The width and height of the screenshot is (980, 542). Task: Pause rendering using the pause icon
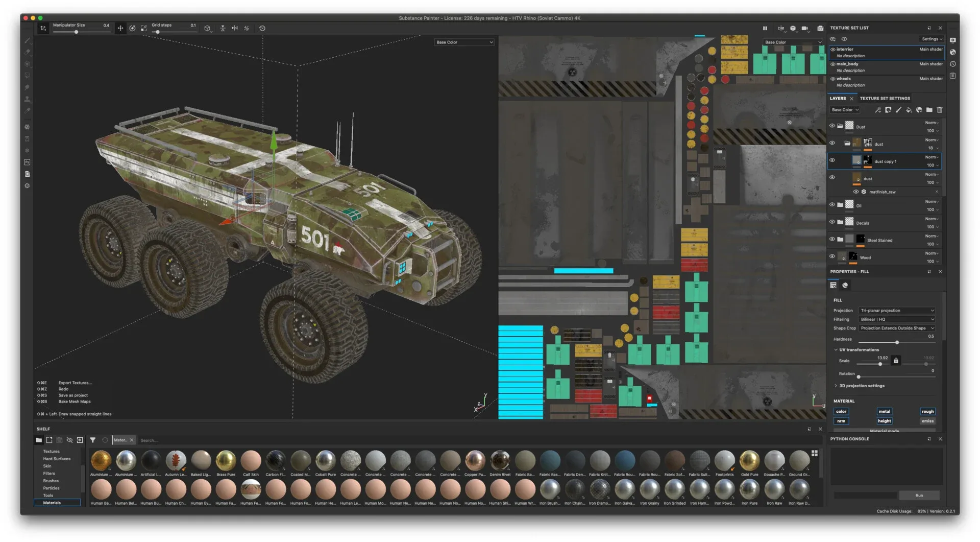coord(765,29)
